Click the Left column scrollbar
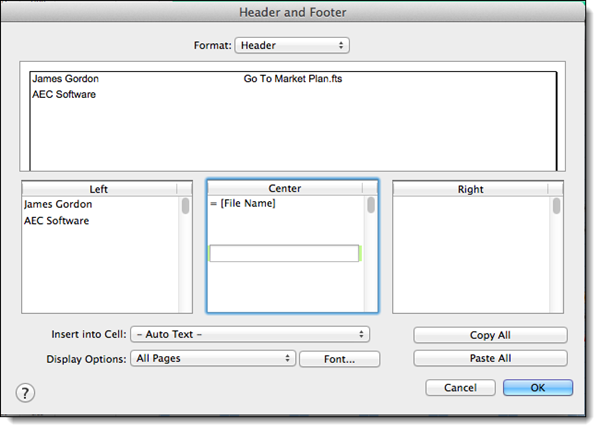This screenshot has width=600, height=431. click(x=185, y=207)
